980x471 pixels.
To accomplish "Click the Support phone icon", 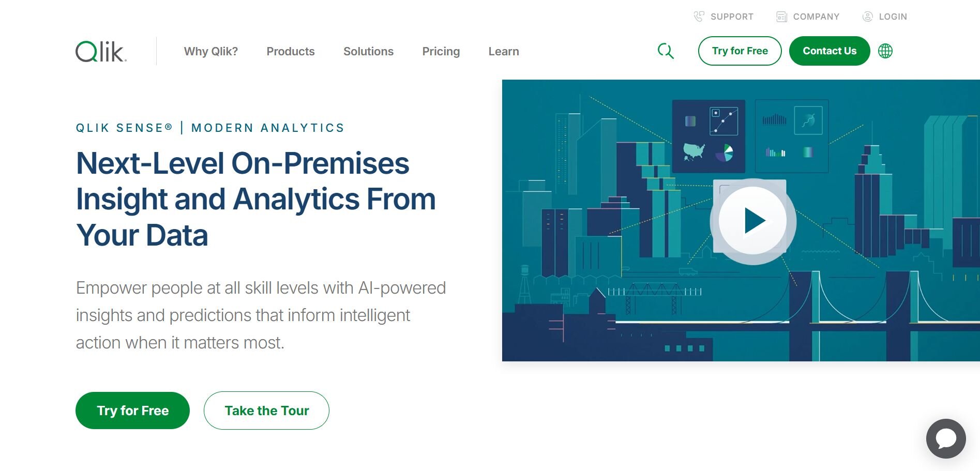I will [x=699, y=17].
